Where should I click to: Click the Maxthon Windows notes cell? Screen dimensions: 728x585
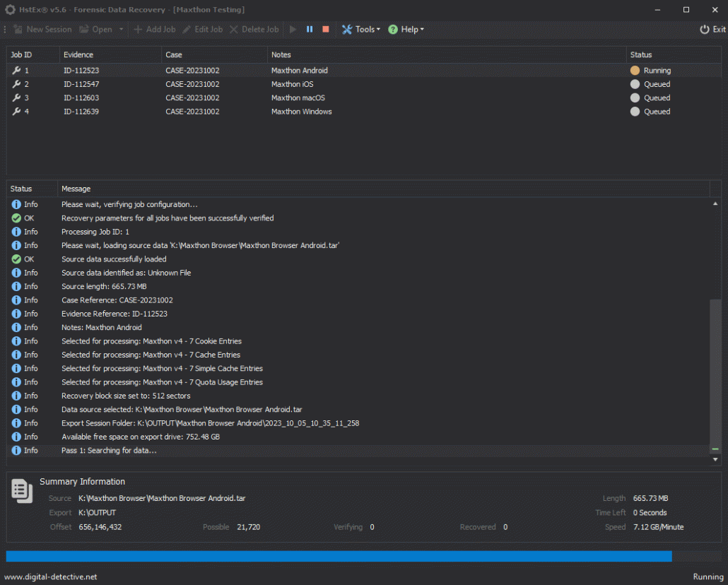(x=301, y=112)
